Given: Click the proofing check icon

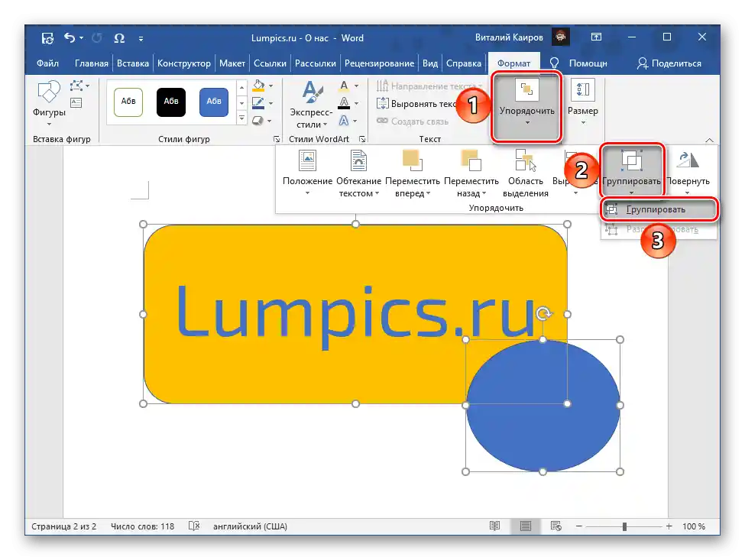Looking at the screenshot, I should [x=194, y=526].
